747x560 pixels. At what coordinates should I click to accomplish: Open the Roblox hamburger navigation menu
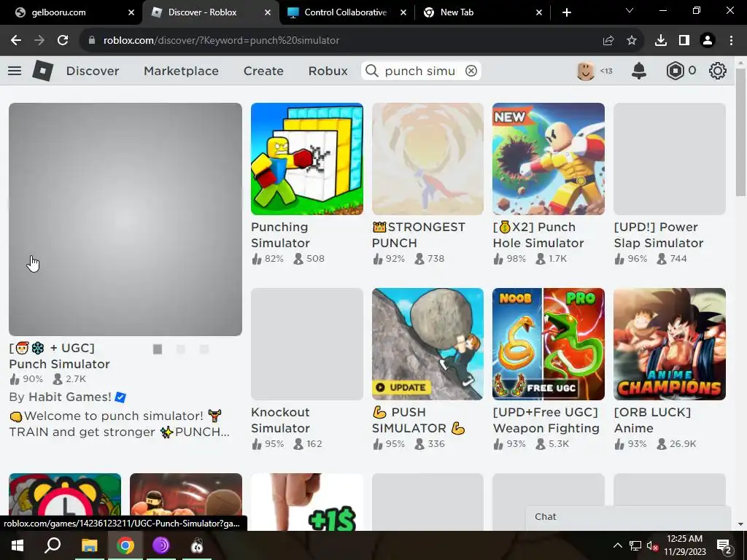click(15, 71)
